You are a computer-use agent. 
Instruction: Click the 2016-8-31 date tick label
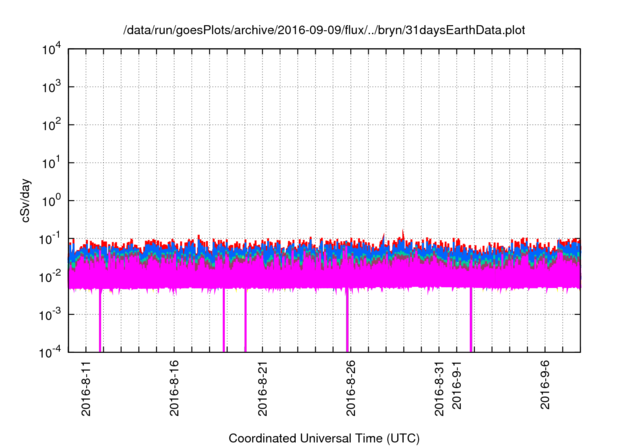click(439, 388)
